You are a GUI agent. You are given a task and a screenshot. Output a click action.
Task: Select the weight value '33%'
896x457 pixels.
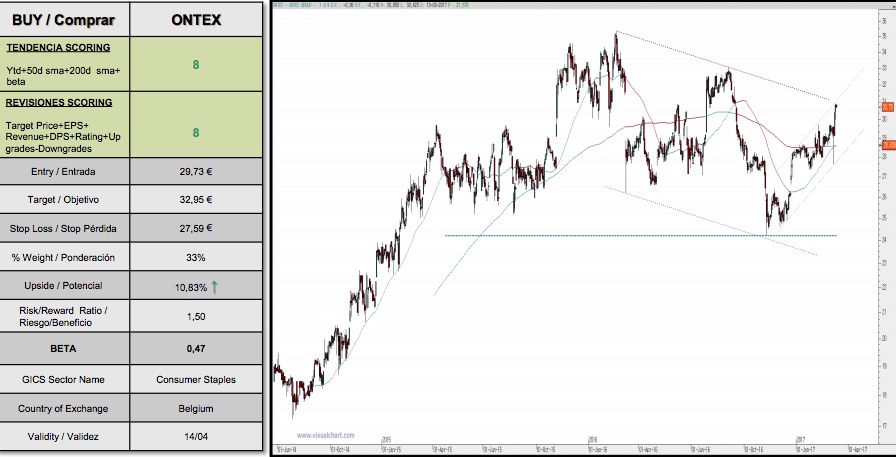tap(196, 258)
